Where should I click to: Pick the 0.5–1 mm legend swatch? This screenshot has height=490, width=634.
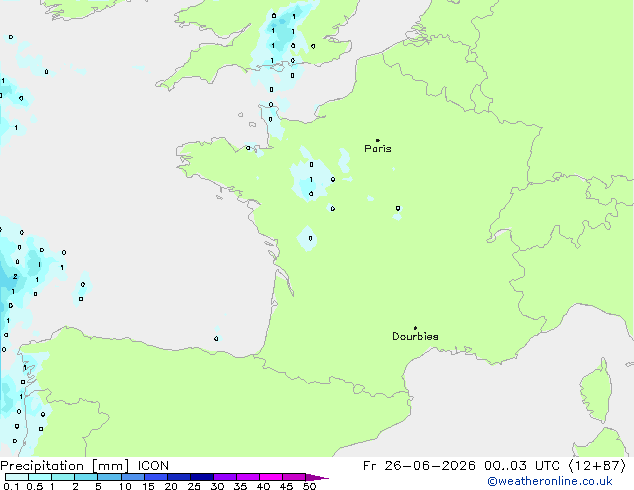coord(40,477)
